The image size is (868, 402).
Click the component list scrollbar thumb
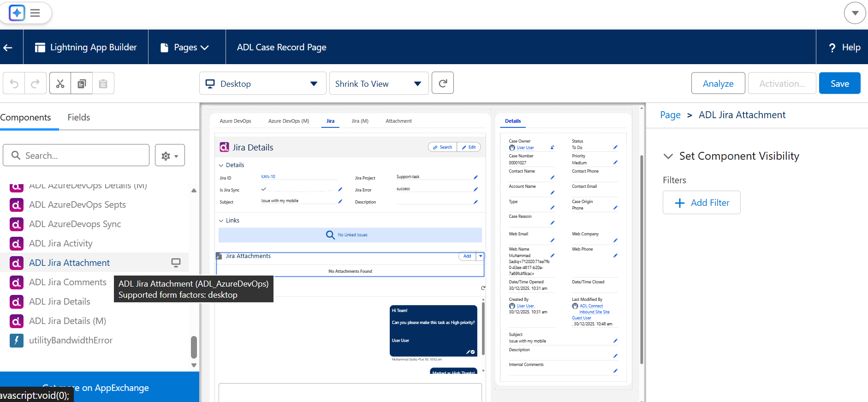pos(194,347)
